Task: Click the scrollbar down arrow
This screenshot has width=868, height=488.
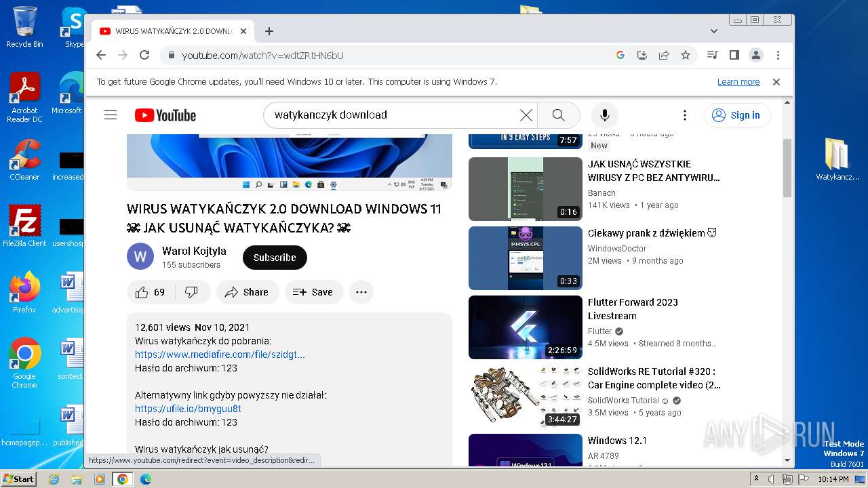Action: pos(787,460)
